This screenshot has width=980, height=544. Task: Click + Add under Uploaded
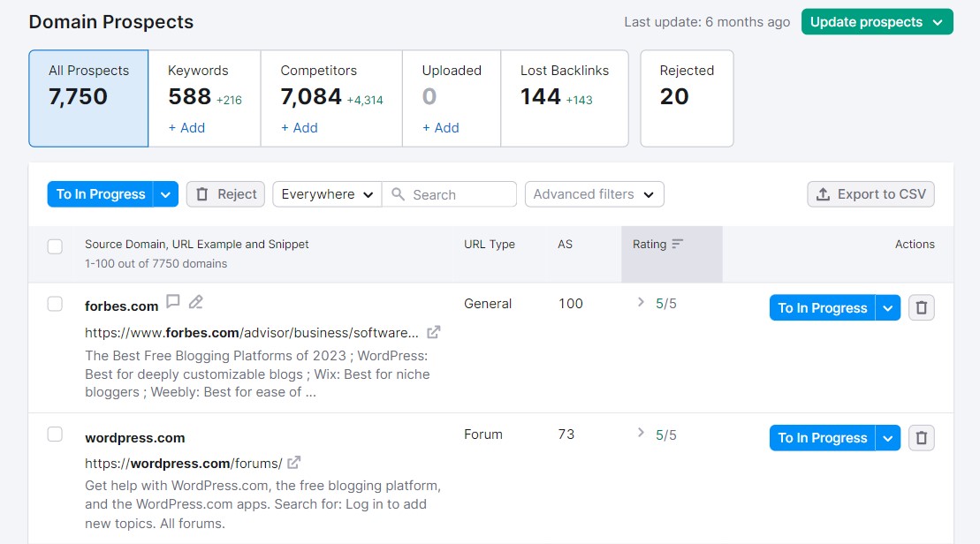click(x=441, y=127)
